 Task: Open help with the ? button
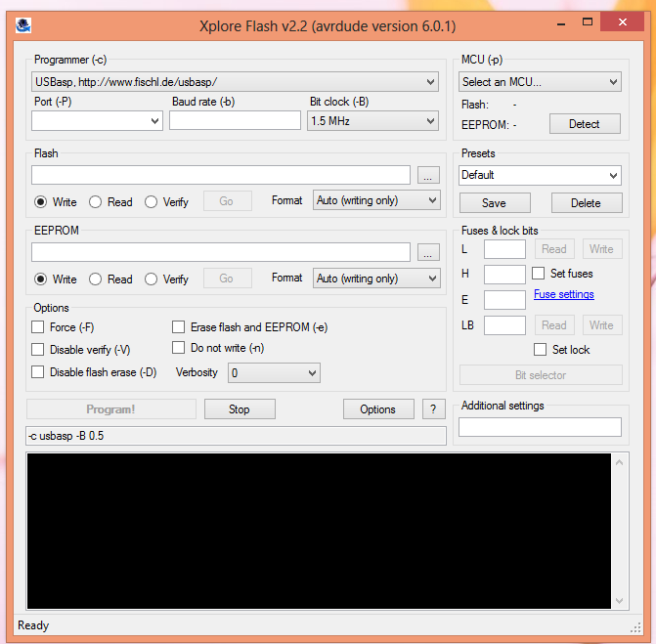tap(433, 409)
